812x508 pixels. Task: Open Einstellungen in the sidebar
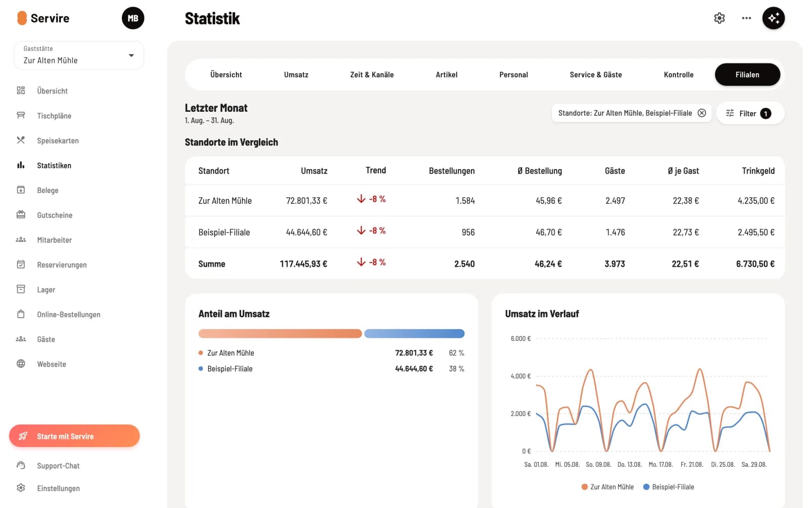[58, 488]
